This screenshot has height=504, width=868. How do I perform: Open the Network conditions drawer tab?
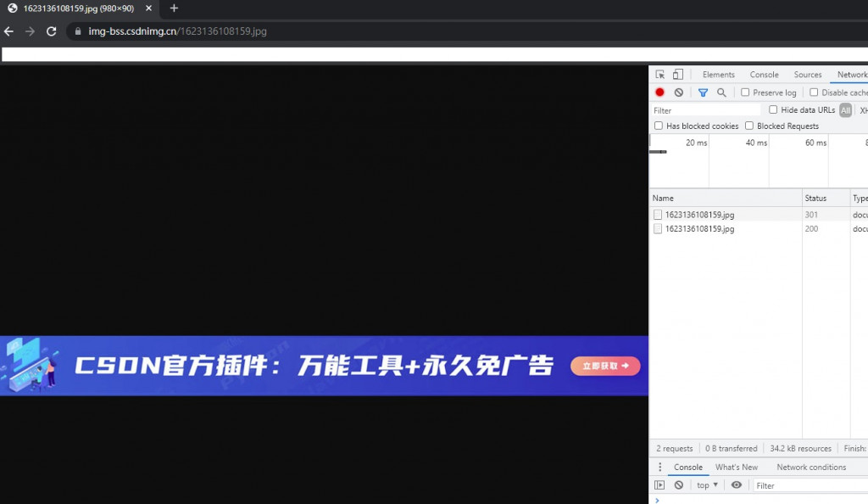click(x=811, y=468)
